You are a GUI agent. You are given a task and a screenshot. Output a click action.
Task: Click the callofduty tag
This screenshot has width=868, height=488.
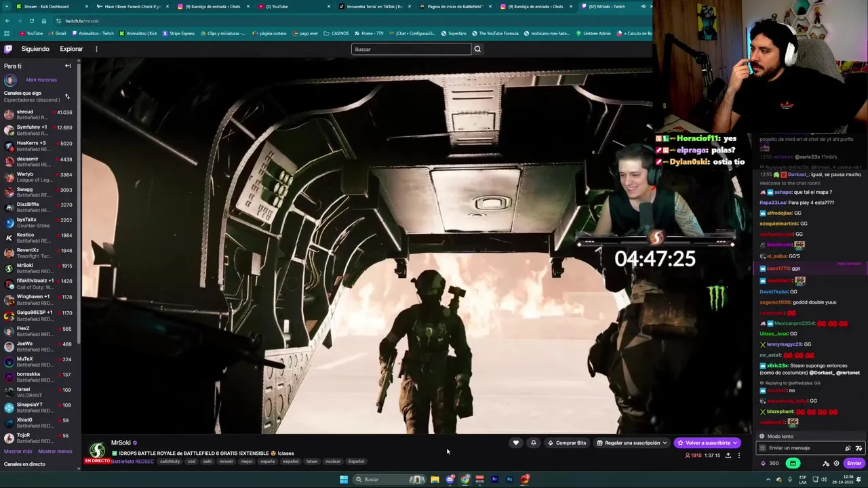[168, 462]
